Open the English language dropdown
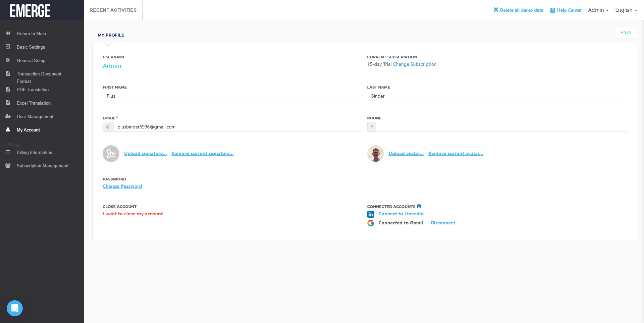Viewport: 644px width, 323px height. [626, 10]
